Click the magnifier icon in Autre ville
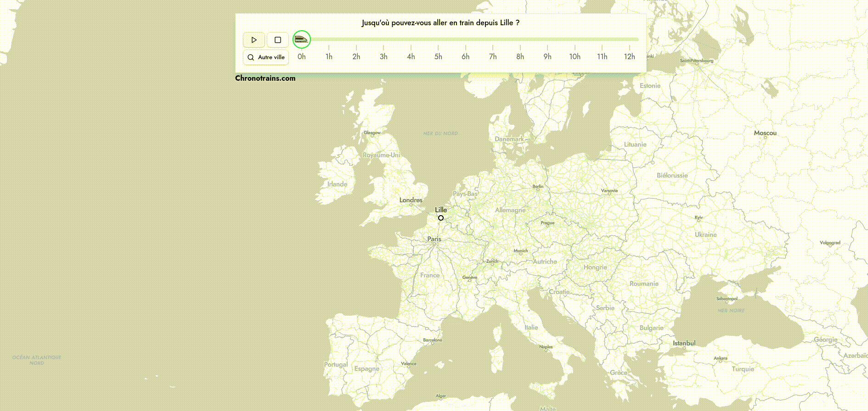Image resolution: width=868 pixels, height=411 pixels. [x=251, y=57]
